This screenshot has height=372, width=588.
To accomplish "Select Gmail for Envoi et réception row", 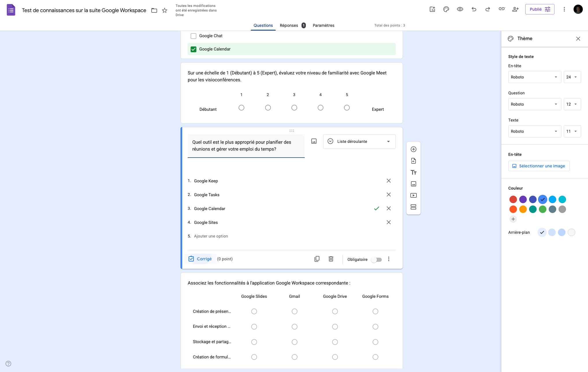I will point(295,327).
